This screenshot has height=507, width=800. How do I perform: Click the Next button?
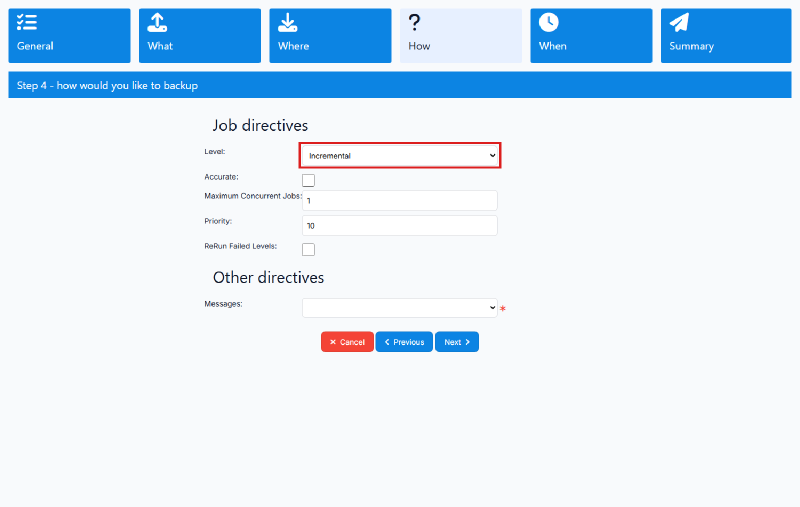[457, 342]
